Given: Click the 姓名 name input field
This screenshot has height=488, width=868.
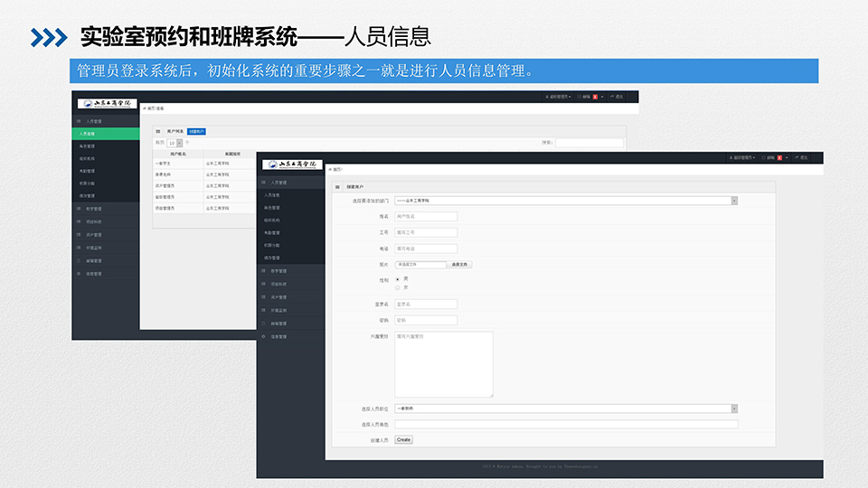Looking at the screenshot, I should (x=426, y=216).
